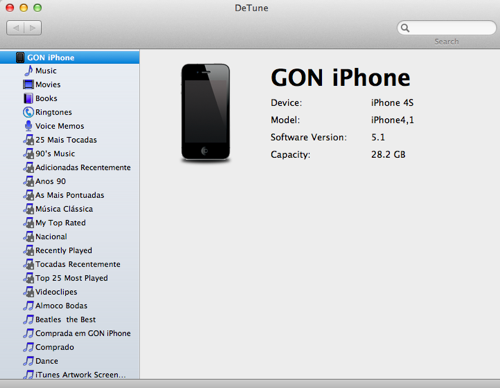Click the Software Version label

point(308,137)
